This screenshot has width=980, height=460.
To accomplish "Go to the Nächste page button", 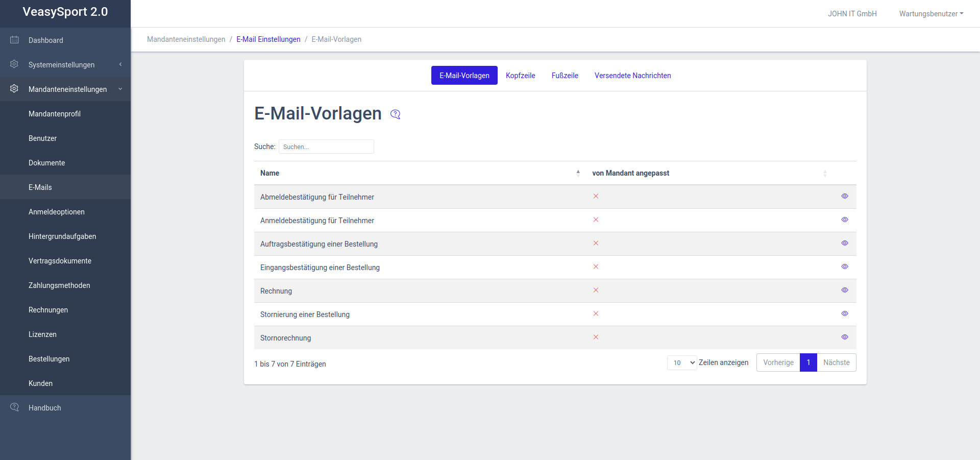I will point(836,362).
